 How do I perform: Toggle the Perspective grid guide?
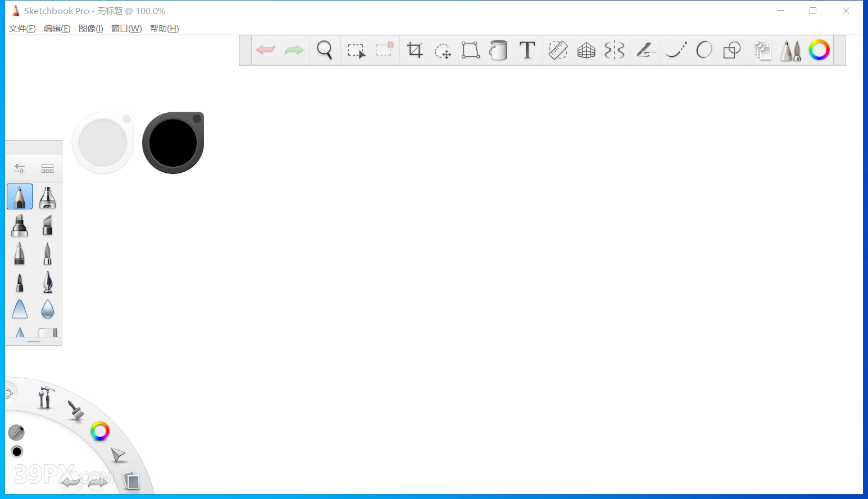[586, 51]
